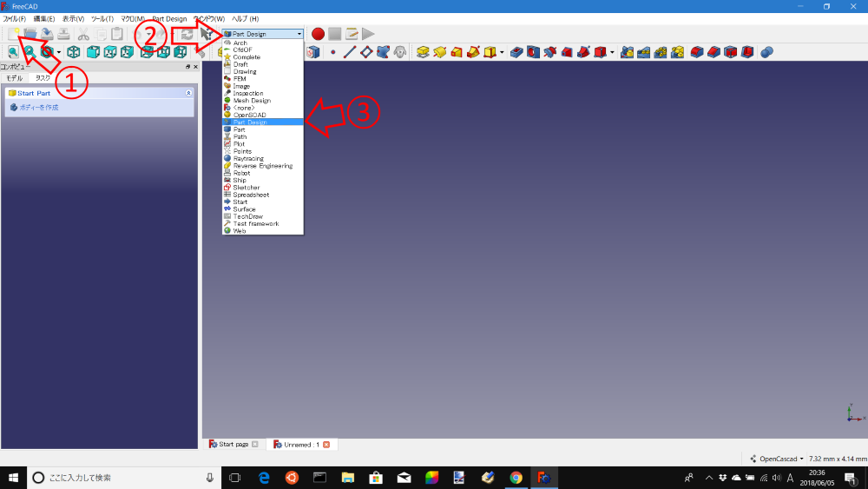
Task: Click the execute macro play triangle
Action: (x=368, y=34)
